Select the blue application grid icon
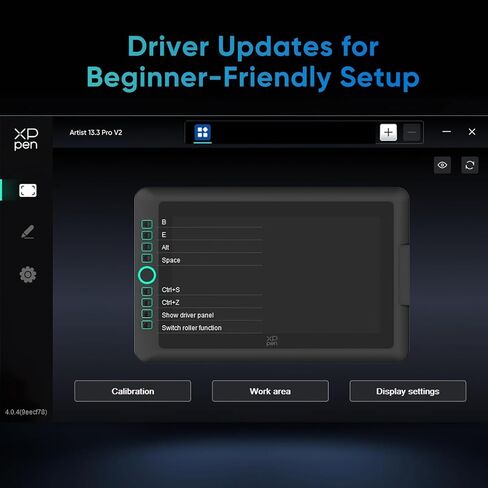Image resolution: width=488 pixels, height=488 pixels. (x=203, y=132)
